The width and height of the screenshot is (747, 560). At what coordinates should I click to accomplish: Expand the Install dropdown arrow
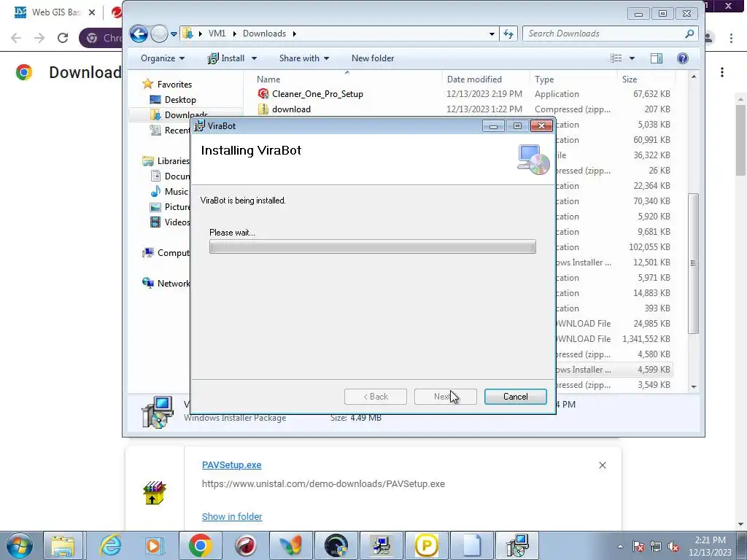pyautogui.click(x=255, y=58)
